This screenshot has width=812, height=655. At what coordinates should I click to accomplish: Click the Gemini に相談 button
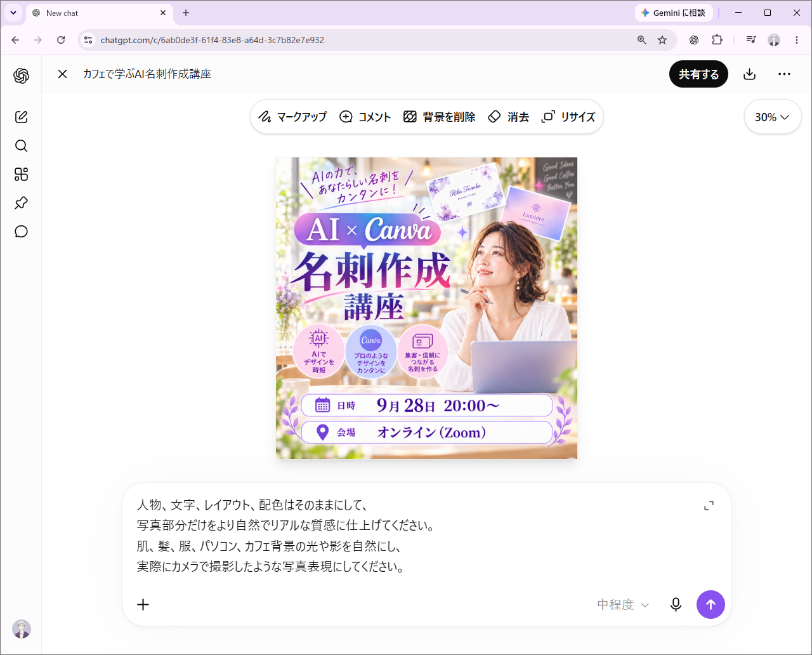pos(674,13)
